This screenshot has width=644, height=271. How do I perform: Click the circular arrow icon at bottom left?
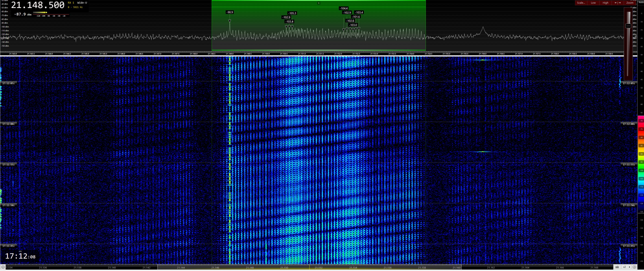3,267
